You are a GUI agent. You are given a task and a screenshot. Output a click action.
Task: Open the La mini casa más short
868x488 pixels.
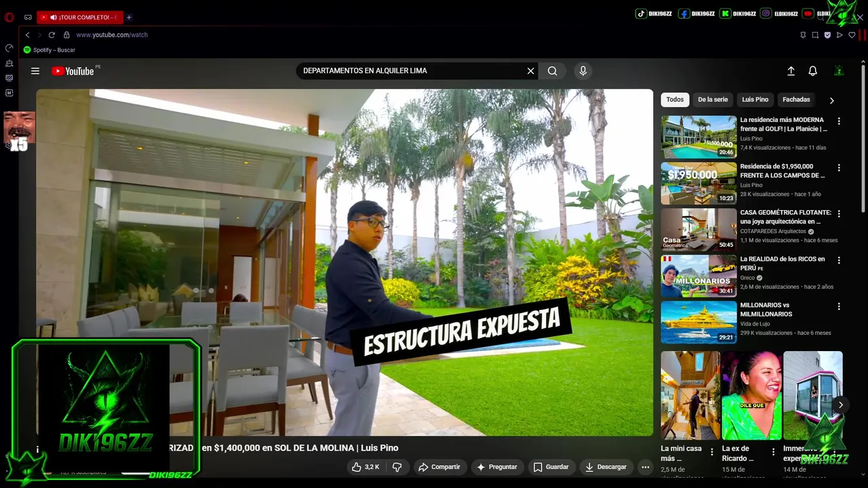690,395
